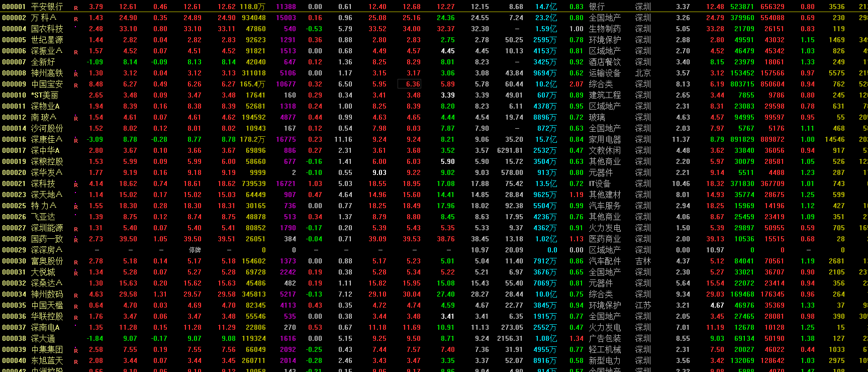Select the 其他建材 industry cell
Image resolution: width=868 pixels, height=372 pixels.
(605, 195)
